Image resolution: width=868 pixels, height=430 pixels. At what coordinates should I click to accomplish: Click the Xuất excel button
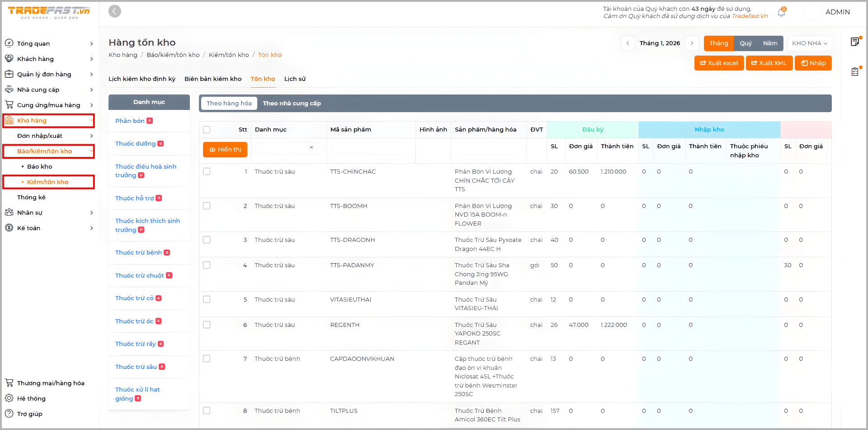point(719,63)
